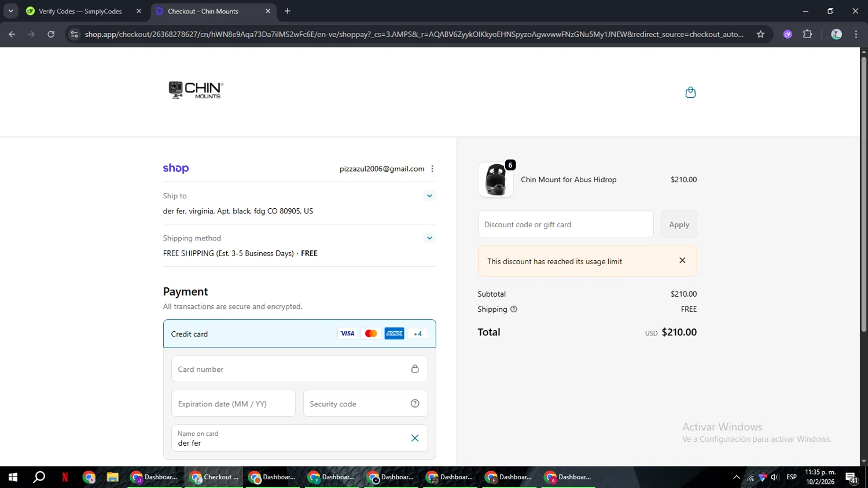868x488 pixels.
Task: Click the Security code field
Action: [365, 404]
